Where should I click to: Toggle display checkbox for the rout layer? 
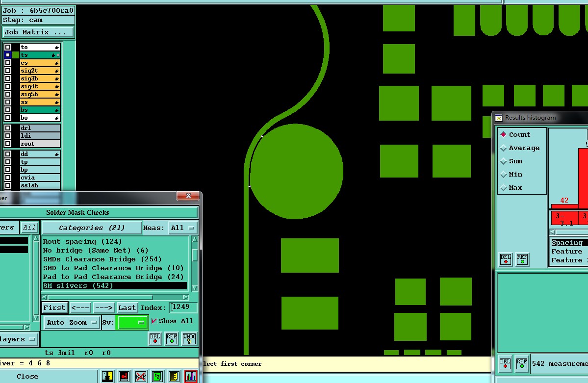point(7,144)
